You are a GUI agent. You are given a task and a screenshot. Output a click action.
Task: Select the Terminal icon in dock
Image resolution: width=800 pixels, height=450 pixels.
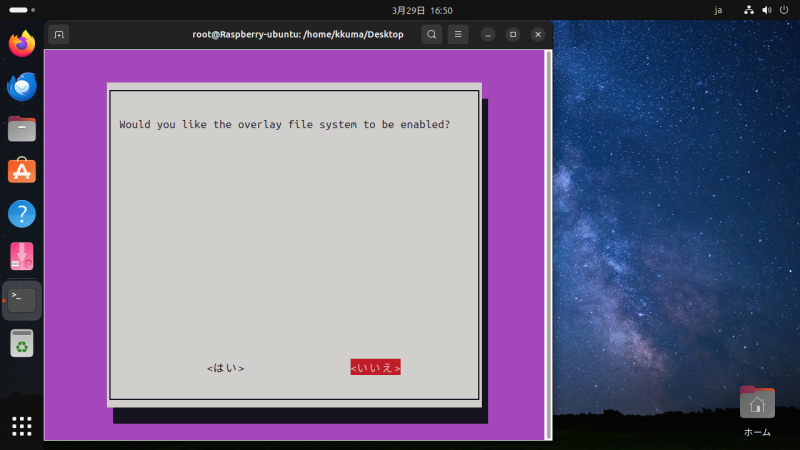pyautogui.click(x=22, y=299)
